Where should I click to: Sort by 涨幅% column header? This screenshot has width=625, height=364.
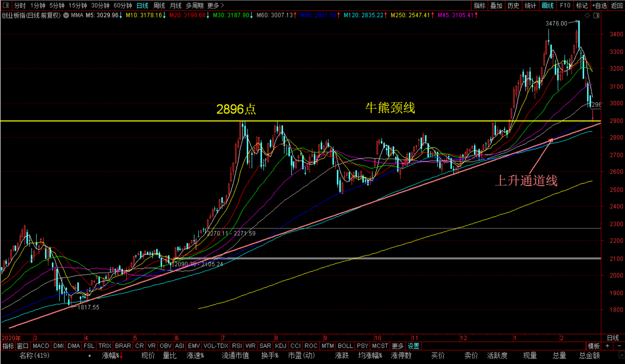(112, 355)
